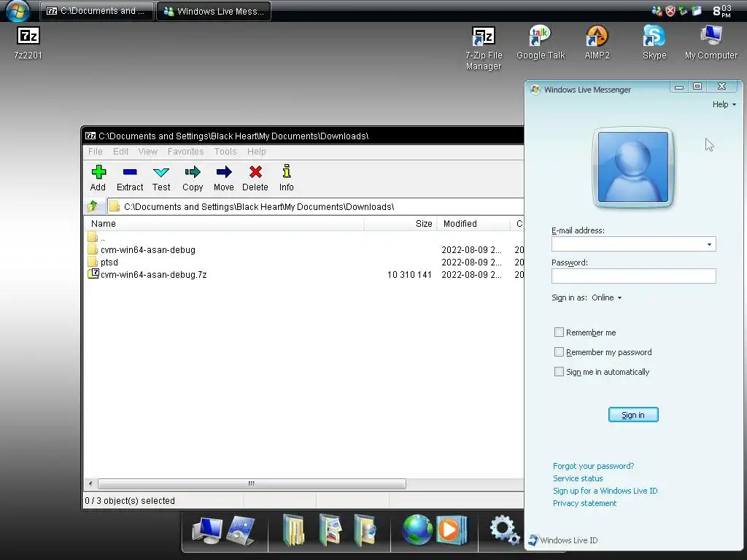The height and width of the screenshot is (560, 747).
Task: Sort by the Size column header
Action: (400, 223)
